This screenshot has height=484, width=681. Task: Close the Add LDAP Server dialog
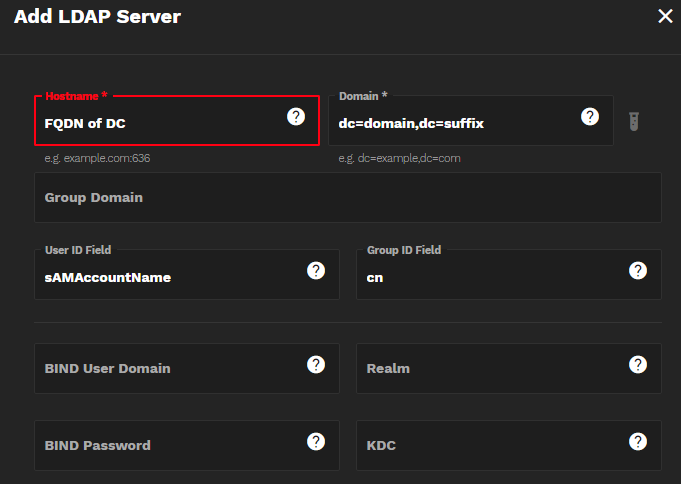665,16
